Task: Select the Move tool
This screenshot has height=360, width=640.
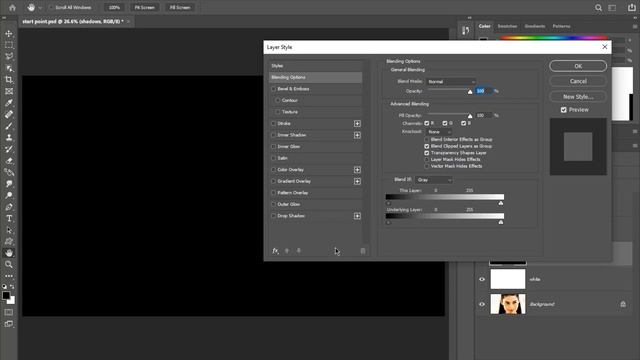Action: pyautogui.click(x=9, y=33)
